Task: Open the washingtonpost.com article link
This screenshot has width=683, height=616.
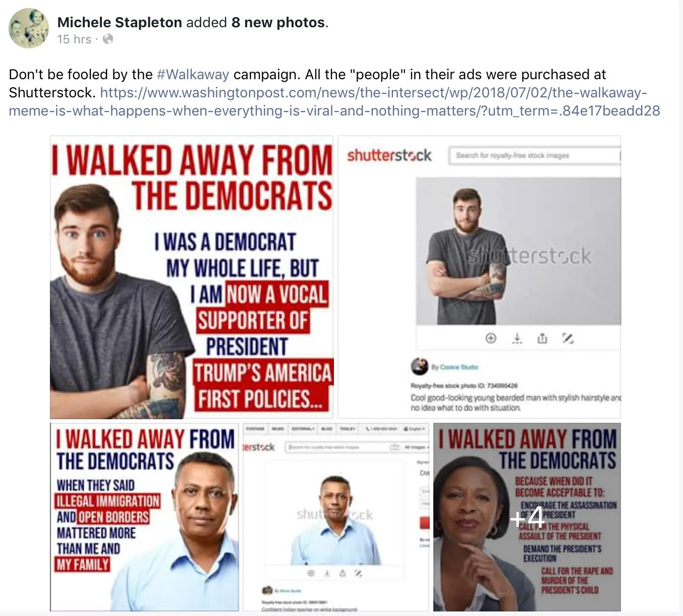Action: pyautogui.click(x=334, y=102)
